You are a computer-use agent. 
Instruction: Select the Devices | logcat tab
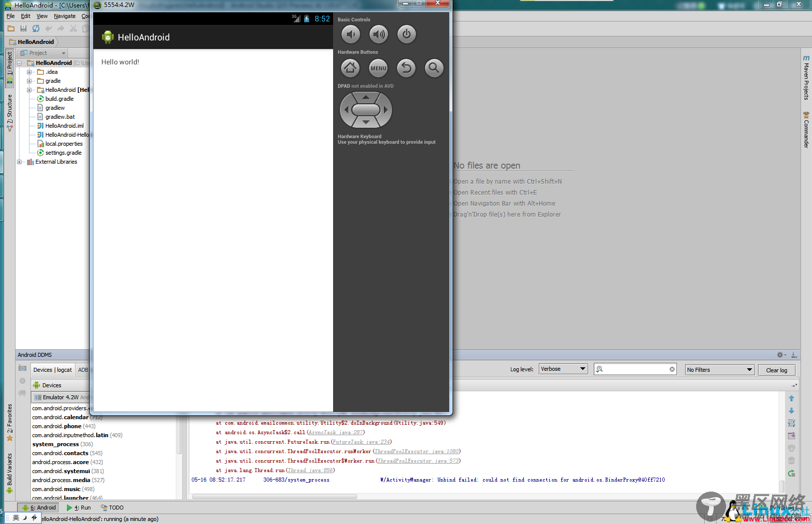pos(52,370)
